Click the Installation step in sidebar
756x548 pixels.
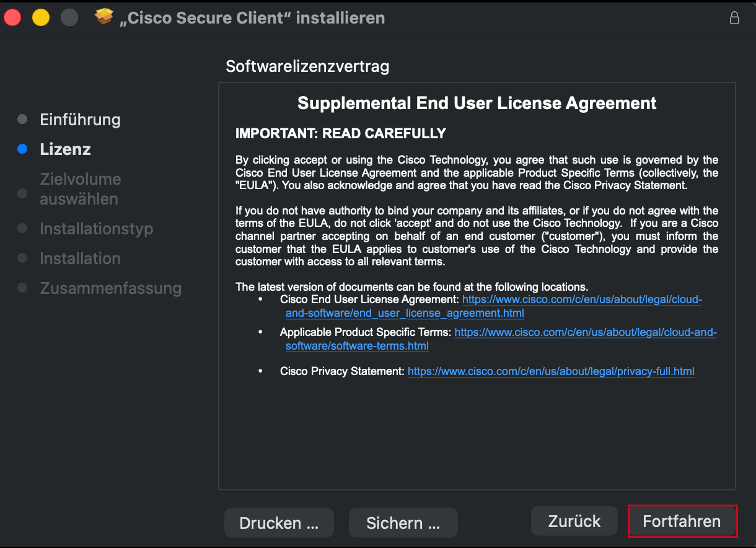[x=80, y=259]
